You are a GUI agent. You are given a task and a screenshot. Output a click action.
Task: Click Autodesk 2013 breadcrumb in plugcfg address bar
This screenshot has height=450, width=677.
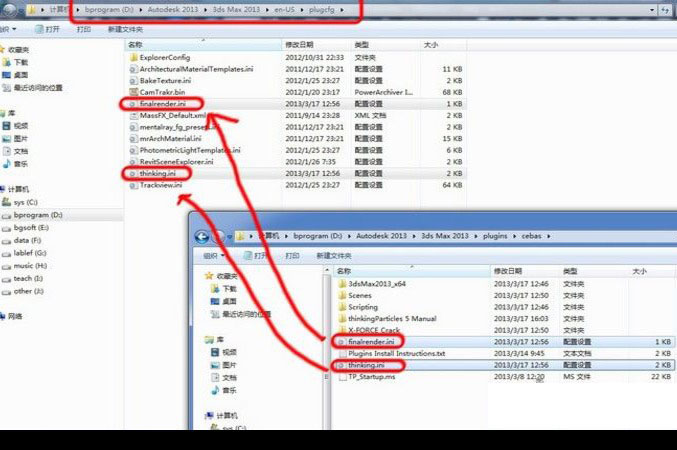(x=173, y=10)
